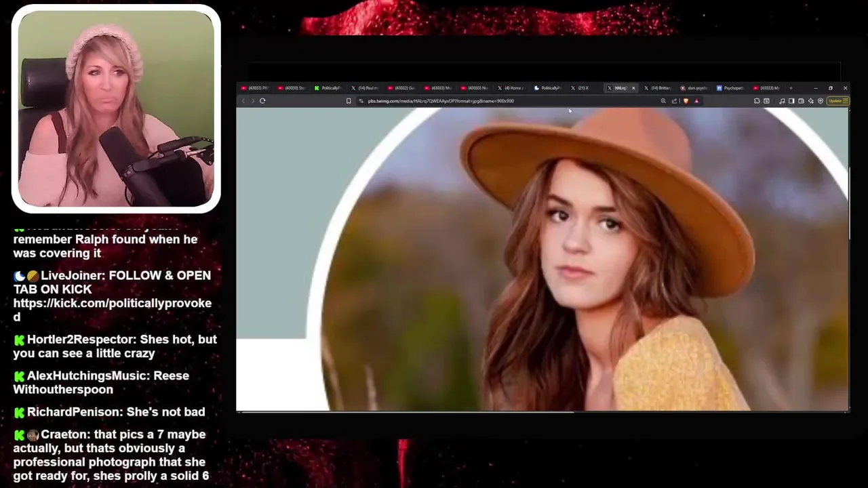The width and height of the screenshot is (868, 488).
Task: Close the active HALrq tab
Action: [633, 88]
